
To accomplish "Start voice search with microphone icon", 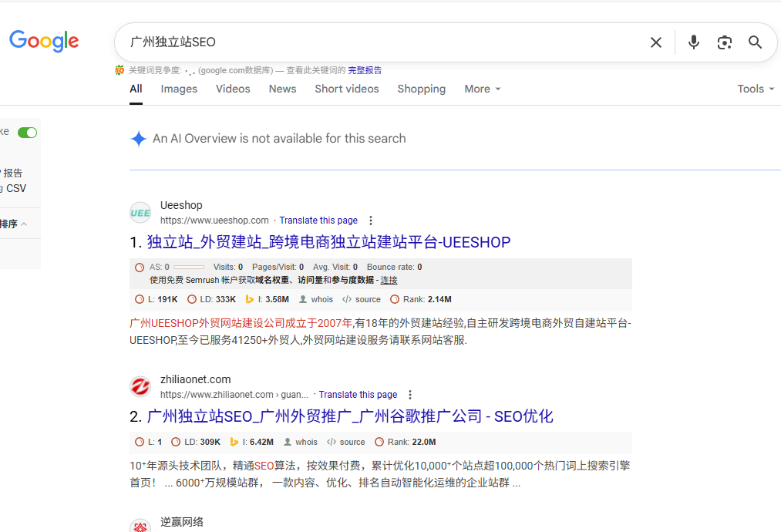I will coord(694,42).
